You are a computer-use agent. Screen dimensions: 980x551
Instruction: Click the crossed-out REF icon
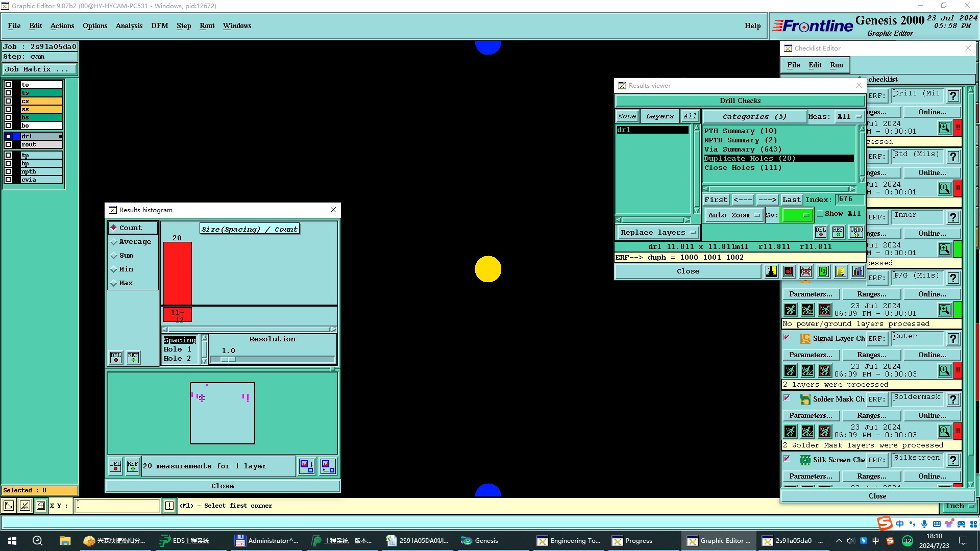[806, 271]
